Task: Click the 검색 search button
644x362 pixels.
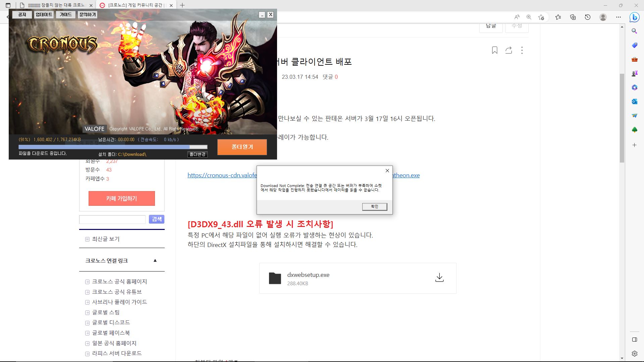Action: [157, 219]
